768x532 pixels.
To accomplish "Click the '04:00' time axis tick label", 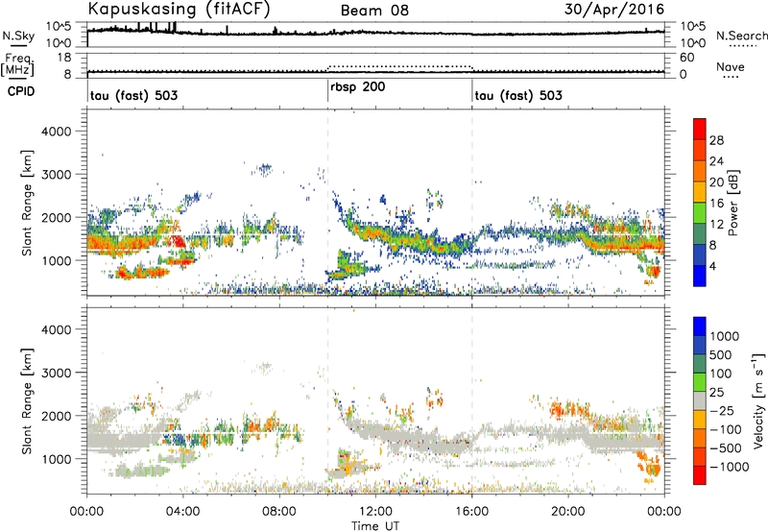I will pos(182,511).
